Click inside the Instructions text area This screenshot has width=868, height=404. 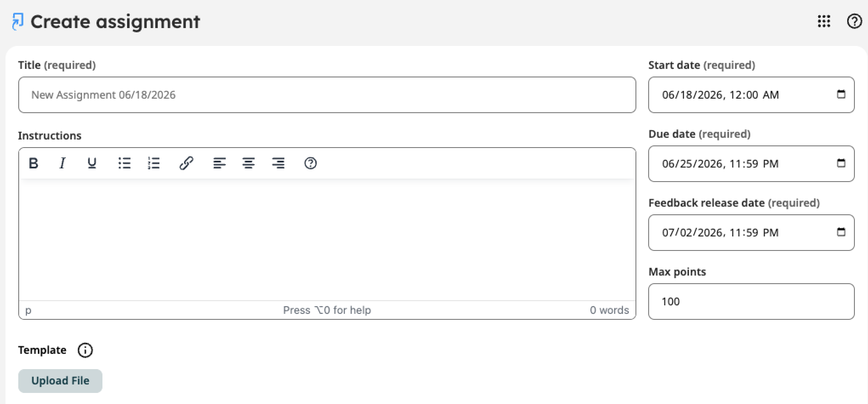click(327, 239)
